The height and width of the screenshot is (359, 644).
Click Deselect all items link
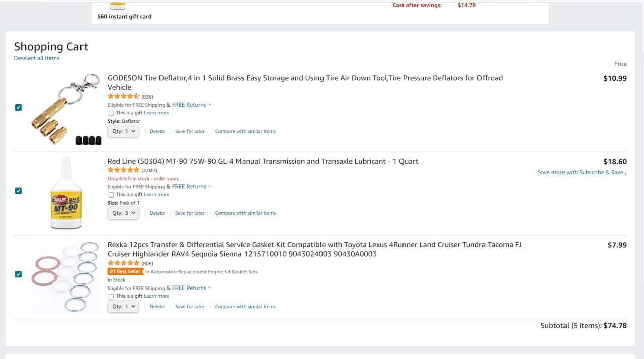pos(37,58)
